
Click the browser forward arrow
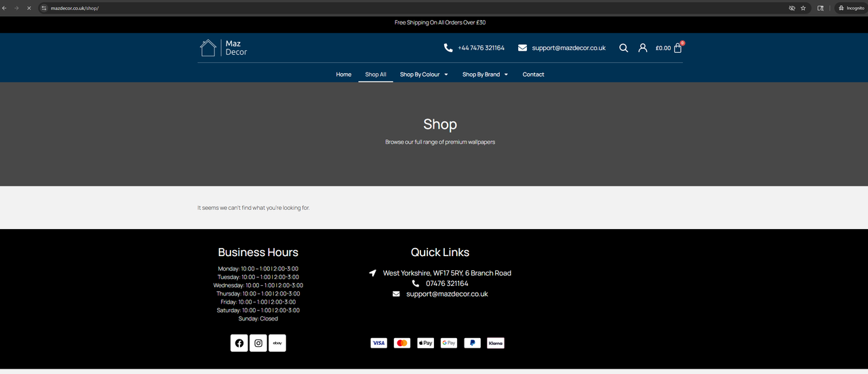16,8
